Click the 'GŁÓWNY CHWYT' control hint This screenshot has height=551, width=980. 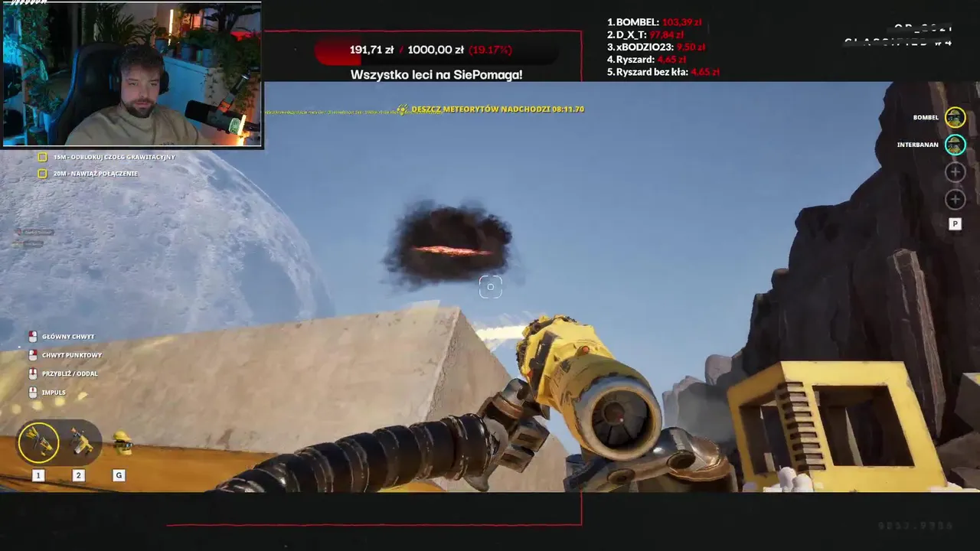click(68, 337)
